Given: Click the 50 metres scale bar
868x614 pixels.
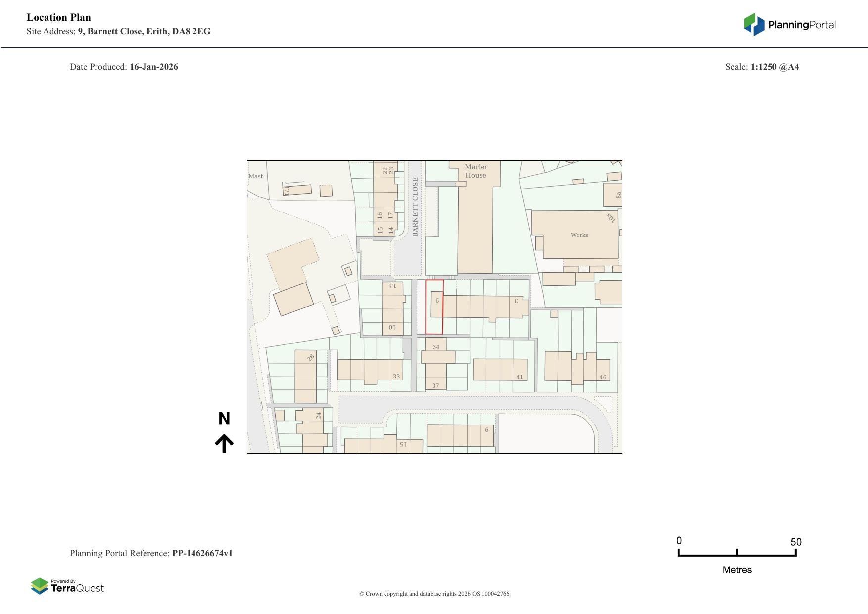Looking at the screenshot, I should tap(737, 552).
